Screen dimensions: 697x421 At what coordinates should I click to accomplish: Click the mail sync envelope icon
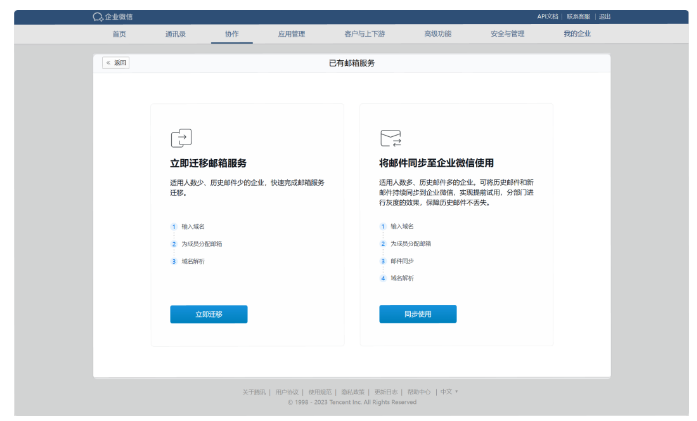[390, 138]
